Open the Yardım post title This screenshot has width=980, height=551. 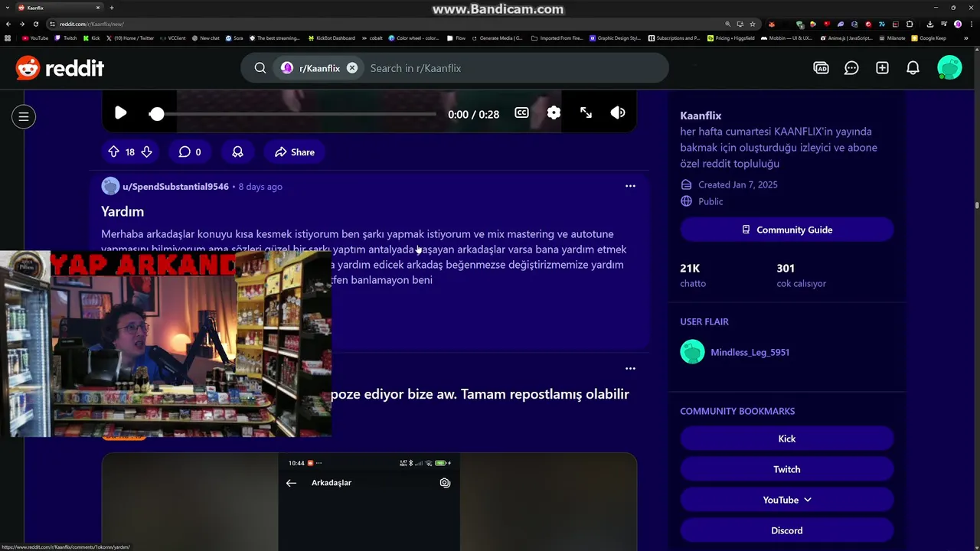(122, 211)
